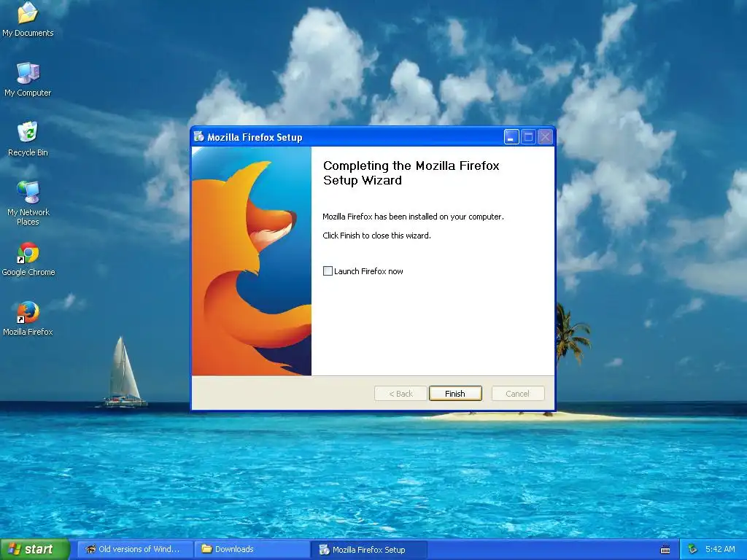Click the Mozilla Firefox Setup title bar text

pos(255,137)
